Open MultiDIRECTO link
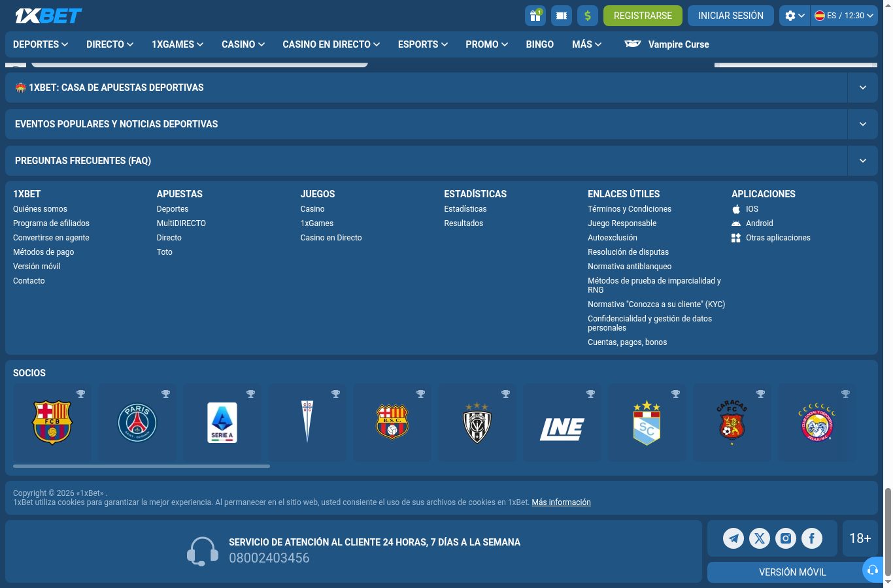This screenshot has width=893, height=588. [181, 223]
